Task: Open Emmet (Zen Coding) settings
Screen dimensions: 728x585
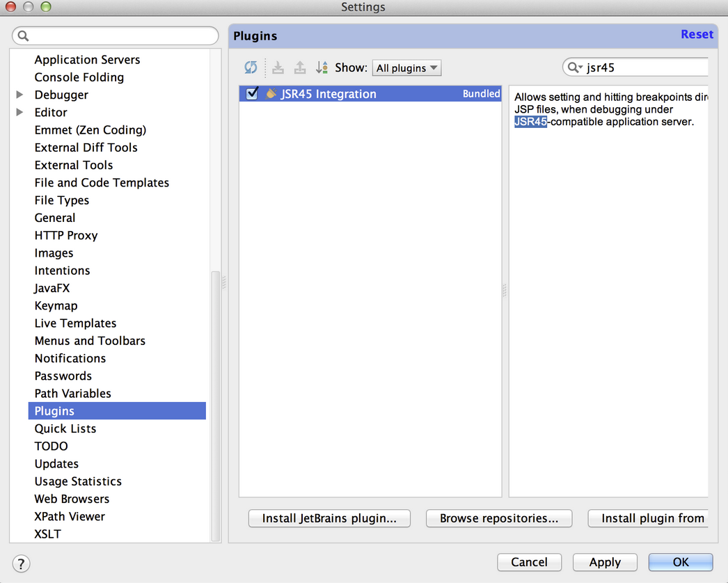Action: pos(90,130)
